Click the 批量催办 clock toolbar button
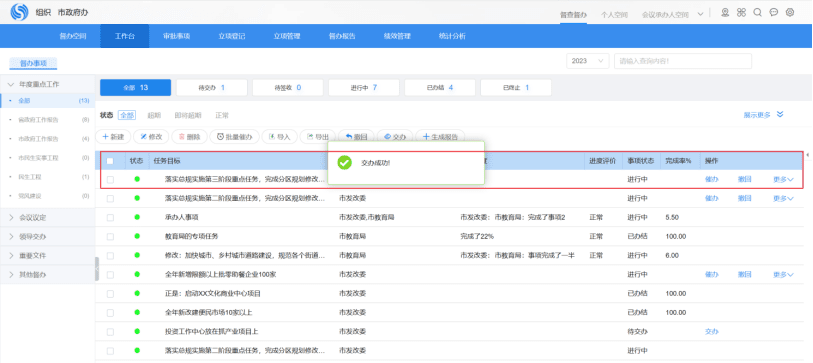Screen dimensions: 813x363 (x=234, y=137)
